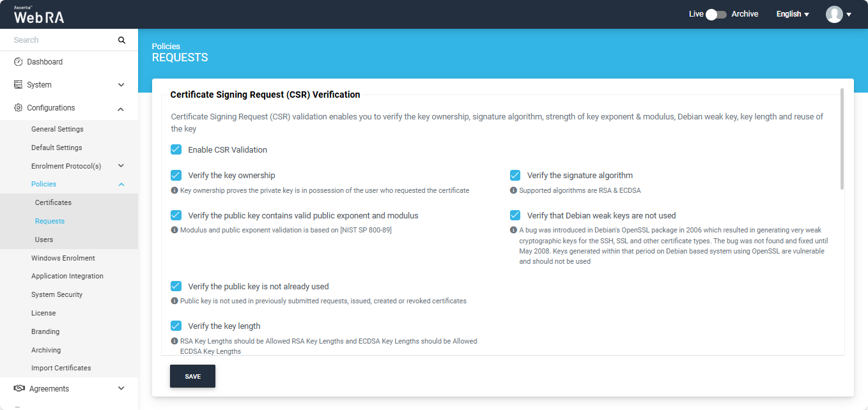Go to the Windows Enrolment page
Image resolution: width=868 pixels, height=410 pixels.
(x=63, y=258)
